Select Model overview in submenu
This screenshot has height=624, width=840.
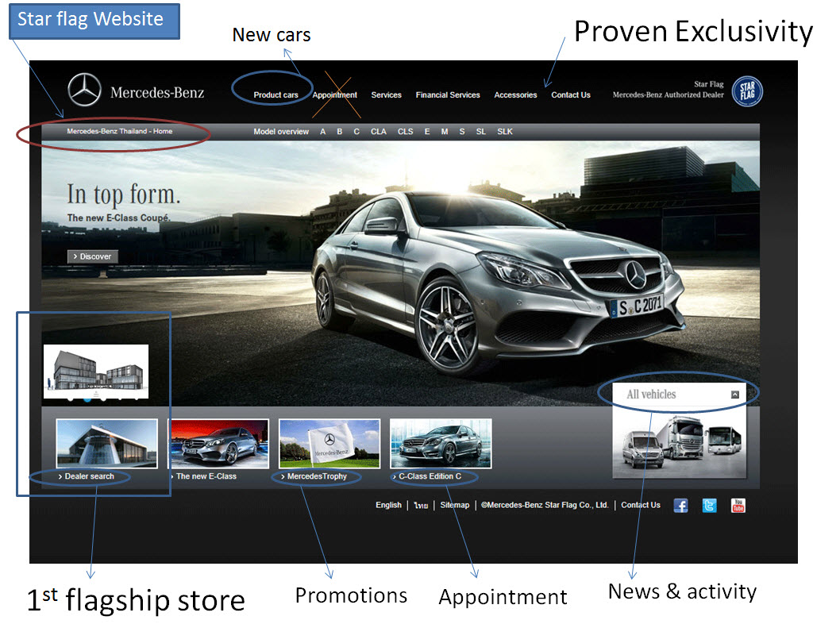pyautogui.click(x=281, y=131)
